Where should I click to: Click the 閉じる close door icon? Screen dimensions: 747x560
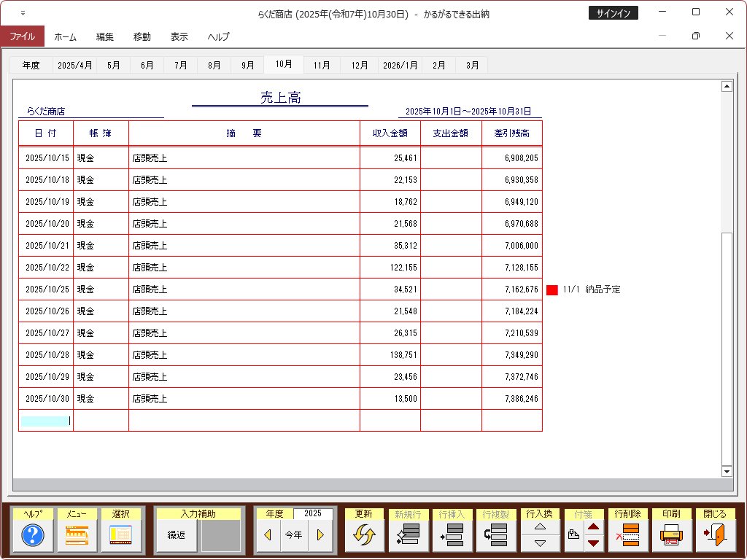pyautogui.click(x=716, y=536)
